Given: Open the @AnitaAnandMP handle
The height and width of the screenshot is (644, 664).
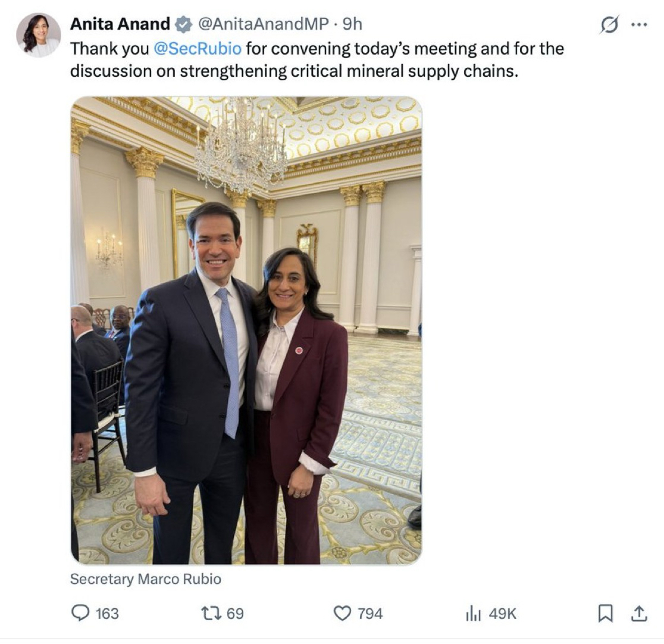Looking at the screenshot, I should pos(262,24).
